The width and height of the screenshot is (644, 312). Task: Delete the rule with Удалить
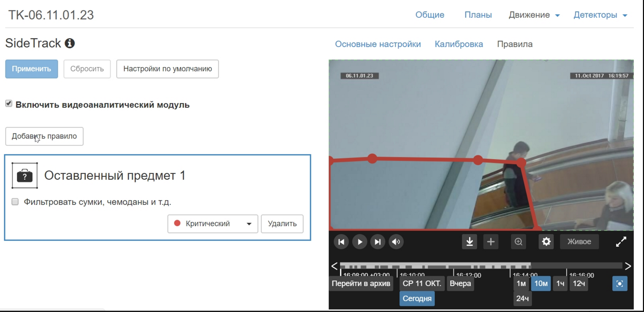(x=282, y=224)
